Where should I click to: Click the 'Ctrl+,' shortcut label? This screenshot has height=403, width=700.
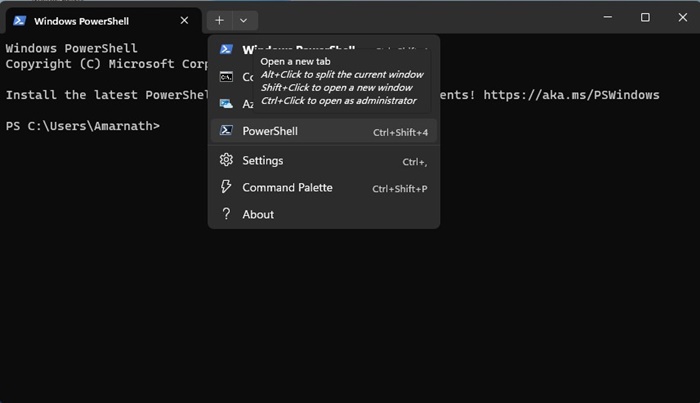click(x=414, y=162)
